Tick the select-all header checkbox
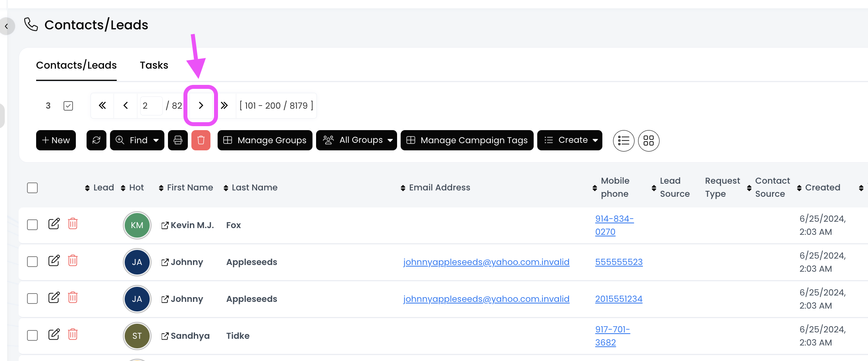The width and height of the screenshot is (868, 361). [33, 188]
